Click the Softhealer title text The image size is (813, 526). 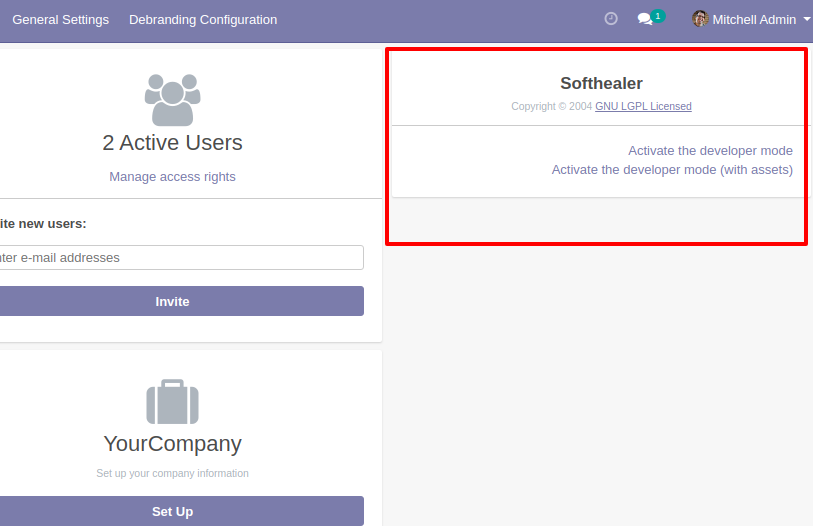[x=601, y=83]
